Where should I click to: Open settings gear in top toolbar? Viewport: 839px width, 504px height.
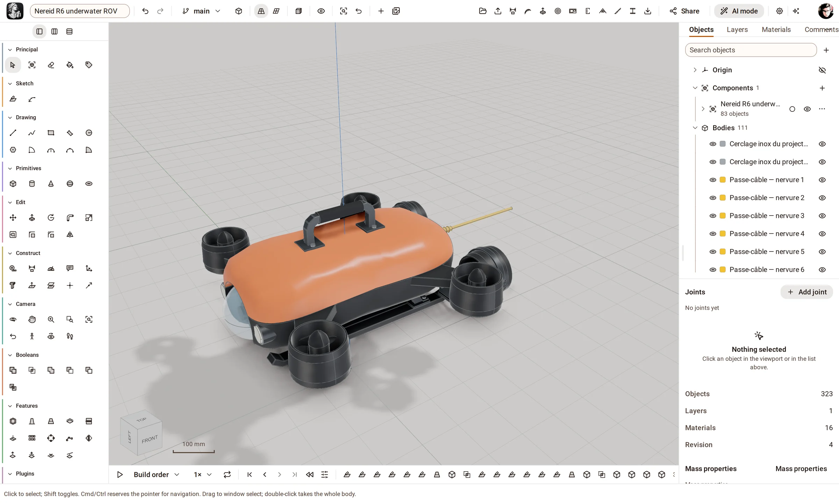(779, 11)
